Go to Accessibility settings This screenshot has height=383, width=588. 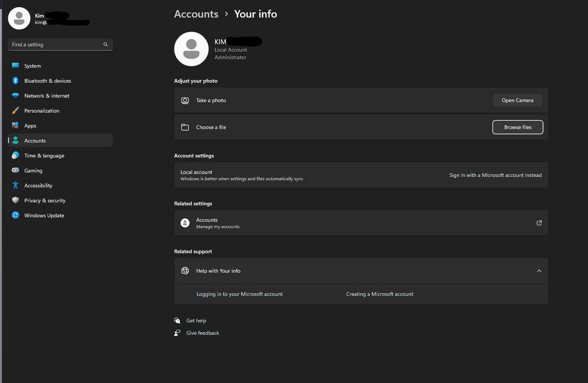(60, 185)
